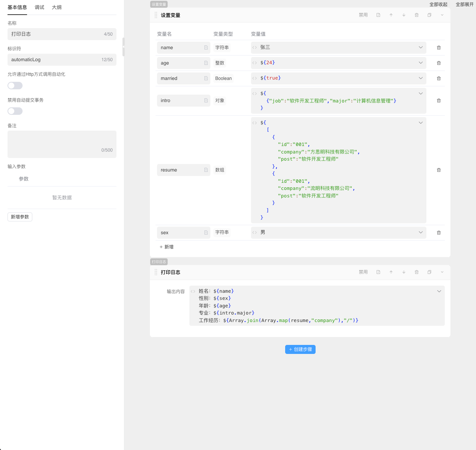Image resolution: width=476 pixels, height=450 pixels.
Task: Click the 新增参数 button
Action: coord(20,217)
